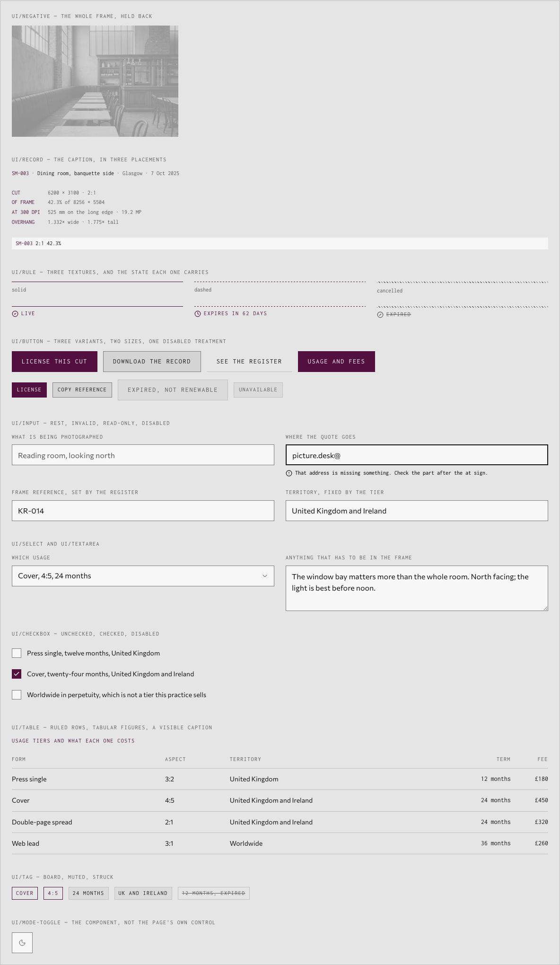
Task: Click the License This Cut button
Action: click(54, 362)
